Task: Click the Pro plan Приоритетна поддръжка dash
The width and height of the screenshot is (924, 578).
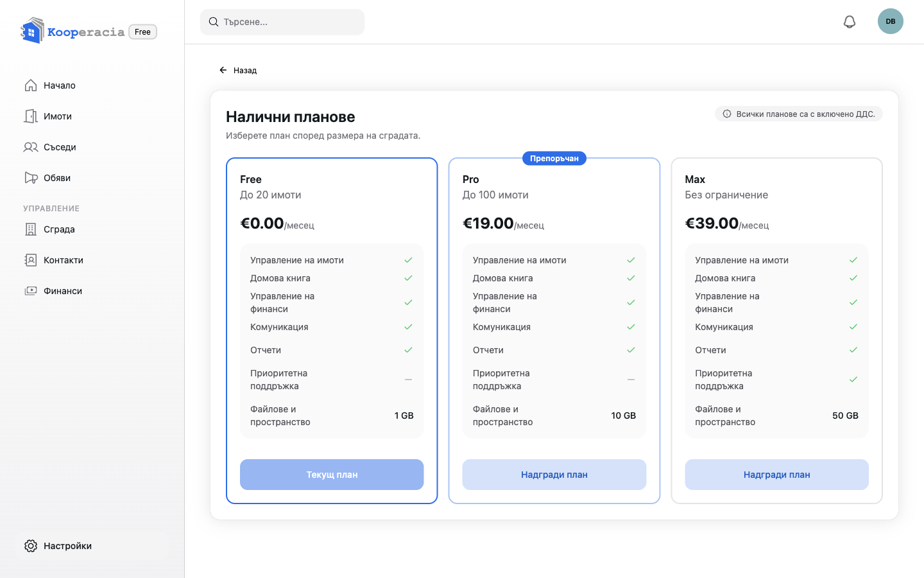Action: click(x=631, y=380)
